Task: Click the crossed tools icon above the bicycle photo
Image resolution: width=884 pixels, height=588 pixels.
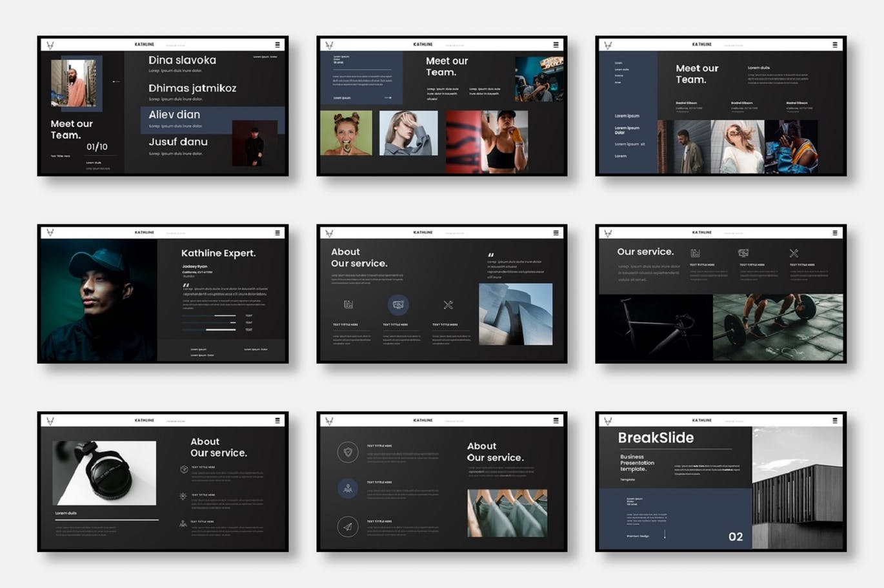Action: (x=794, y=253)
